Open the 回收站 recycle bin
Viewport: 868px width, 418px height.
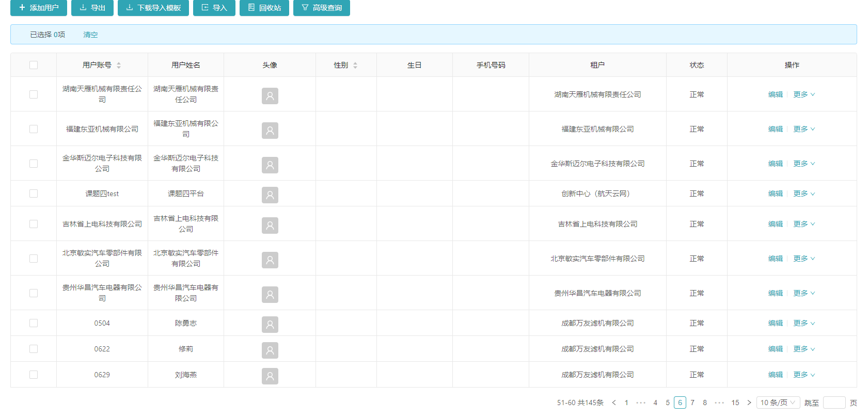[x=264, y=8]
